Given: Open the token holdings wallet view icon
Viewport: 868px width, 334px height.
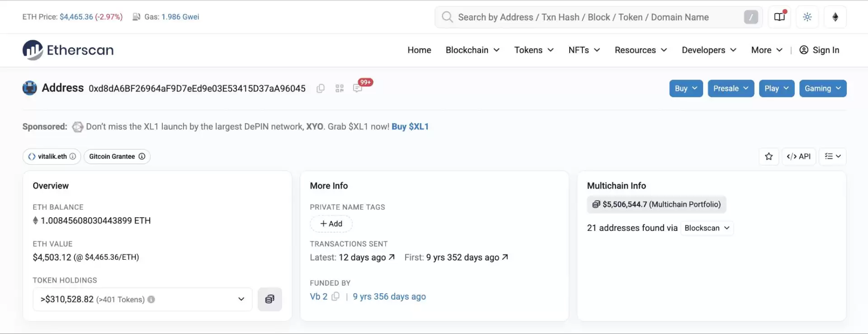Looking at the screenshot, I should click(x=269, y=299).
